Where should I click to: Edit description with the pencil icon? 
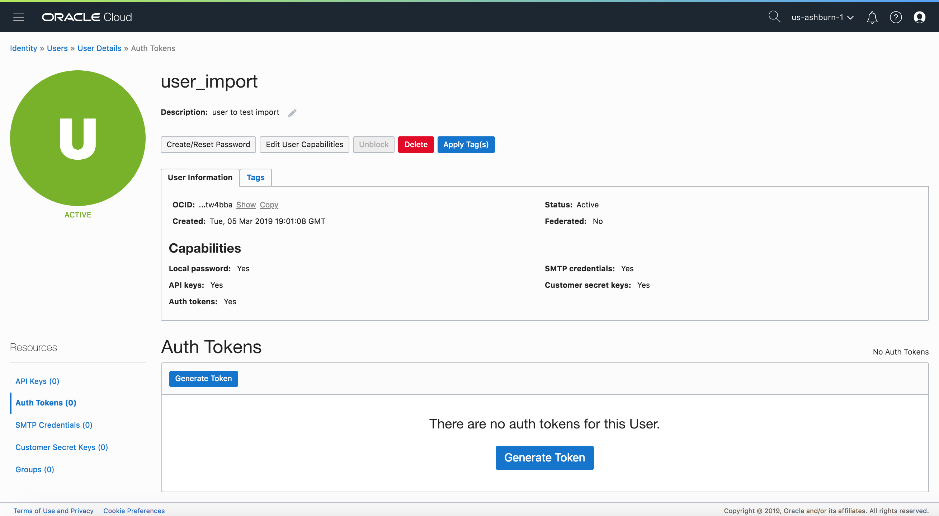[292, 113]
